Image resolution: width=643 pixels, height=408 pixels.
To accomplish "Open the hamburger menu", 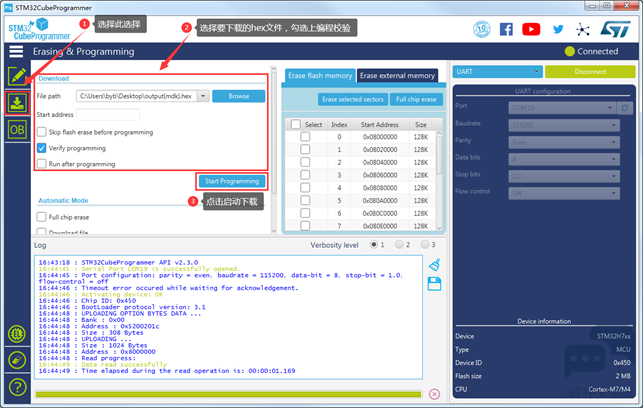I will 16,52.
